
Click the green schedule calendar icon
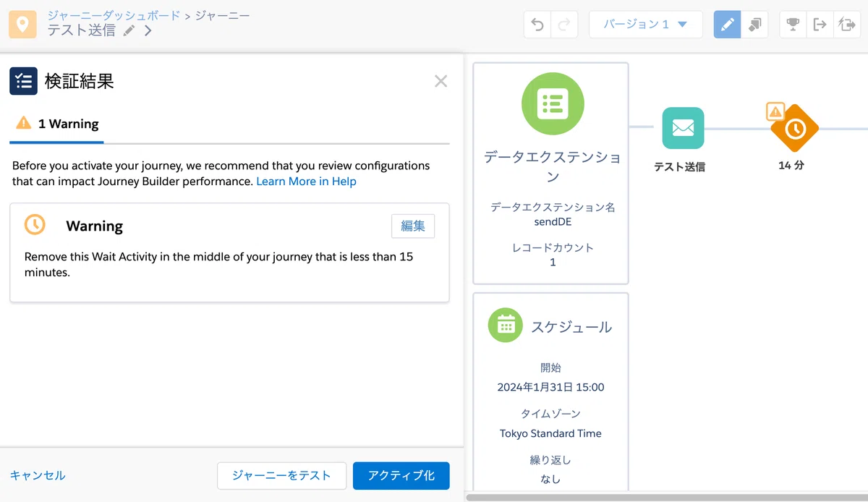tap(506, 325)
